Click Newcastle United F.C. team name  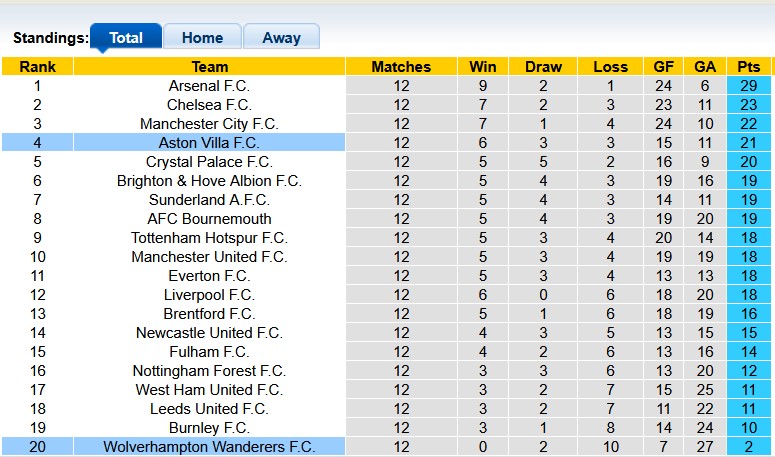click(210, 333)
